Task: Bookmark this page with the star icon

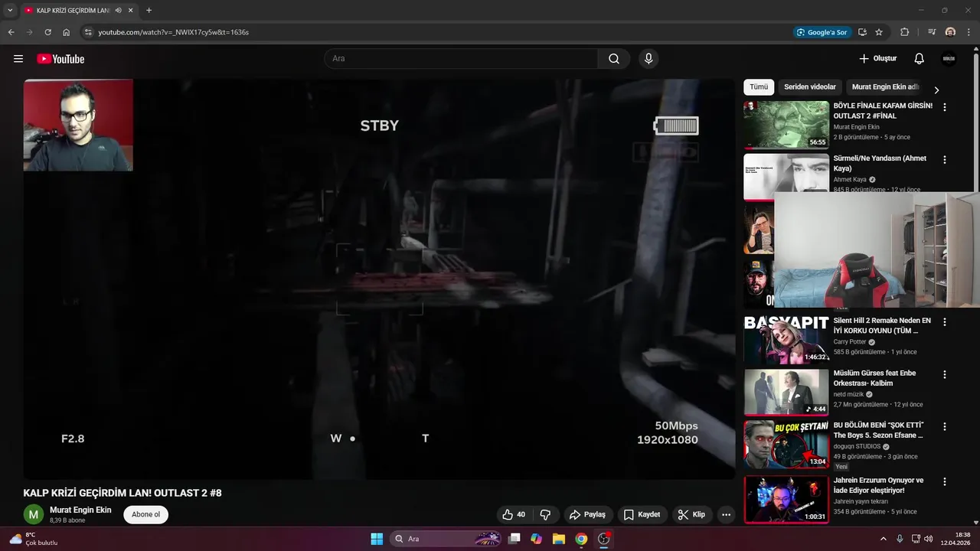Action: coord(879,32)
